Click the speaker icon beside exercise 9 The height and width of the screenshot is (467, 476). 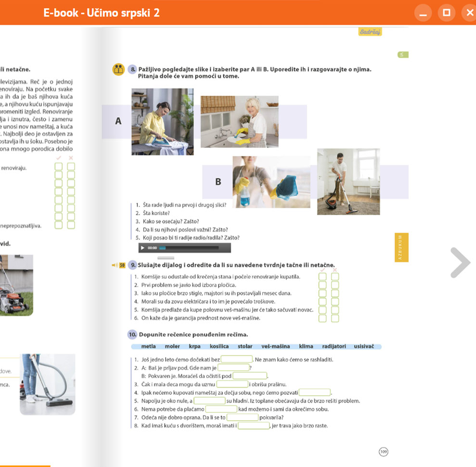coord(114,265)
